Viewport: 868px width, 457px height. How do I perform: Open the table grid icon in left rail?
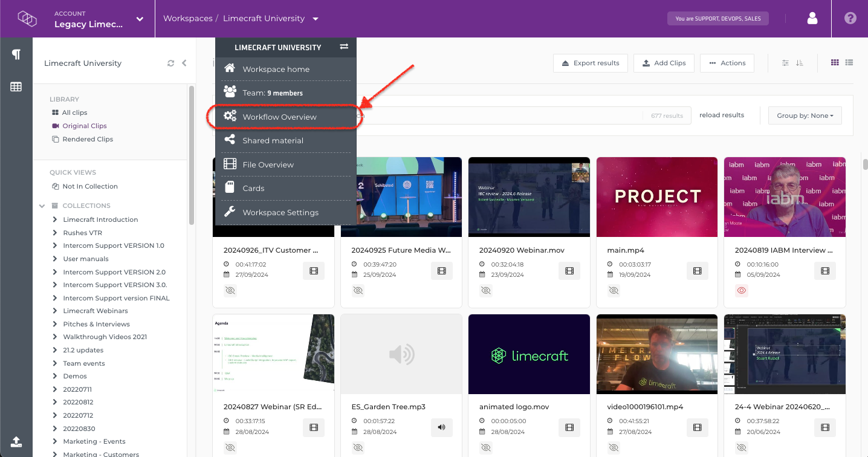tap(16, 87)
